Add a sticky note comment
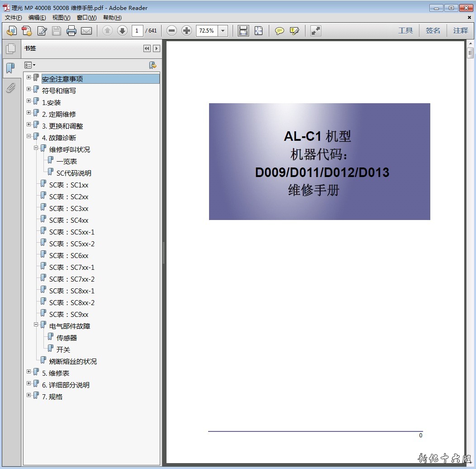 point(280,31)
